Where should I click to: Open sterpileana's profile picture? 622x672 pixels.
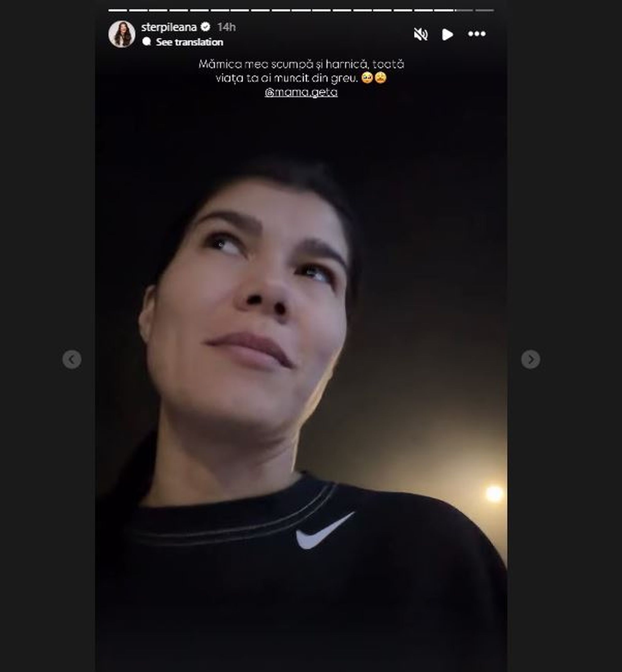122,34
